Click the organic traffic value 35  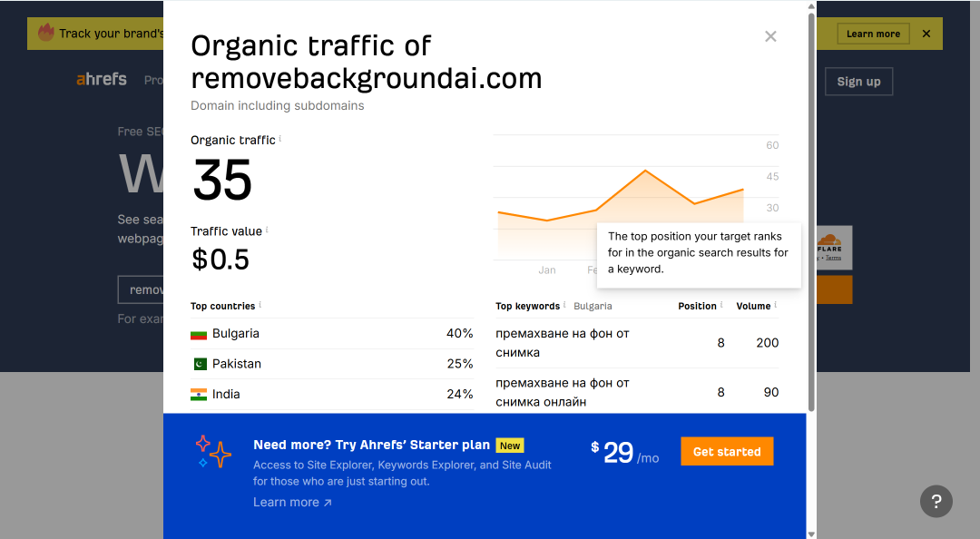(222, 180)
